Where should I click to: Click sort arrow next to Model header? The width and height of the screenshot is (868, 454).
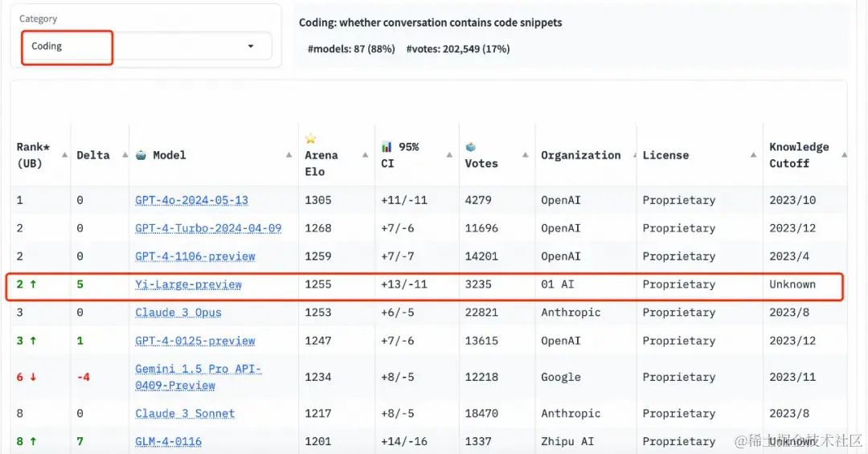point(289,155)
